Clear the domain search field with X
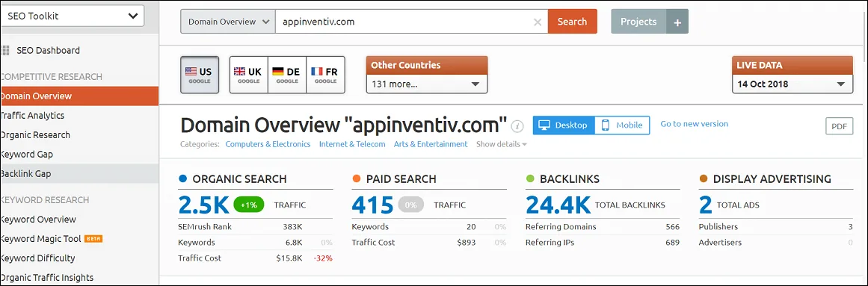The width and height of the screenshot is (868, 286). tap(537, 22)
